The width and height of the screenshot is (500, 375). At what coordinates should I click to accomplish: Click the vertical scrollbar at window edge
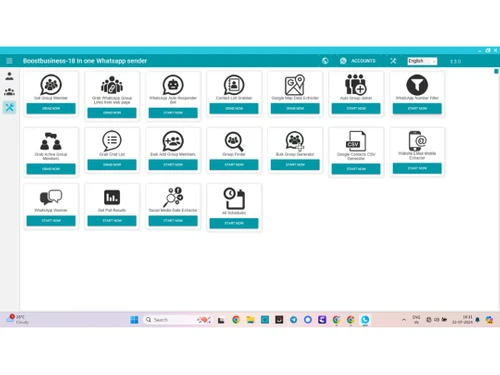point(496,71)
